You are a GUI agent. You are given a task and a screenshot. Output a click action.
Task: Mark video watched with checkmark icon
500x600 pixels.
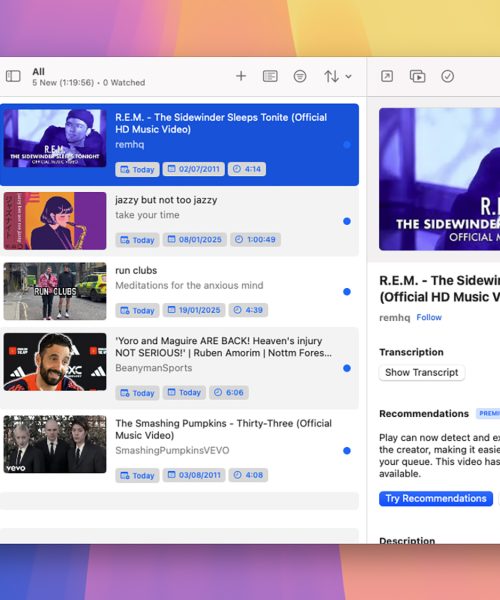448,76
